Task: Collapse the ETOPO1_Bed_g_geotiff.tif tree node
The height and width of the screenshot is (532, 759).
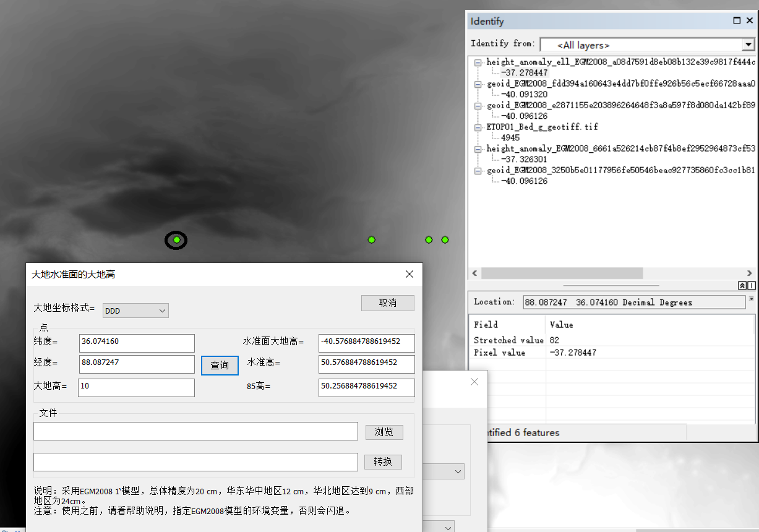Action: point(478,127)
